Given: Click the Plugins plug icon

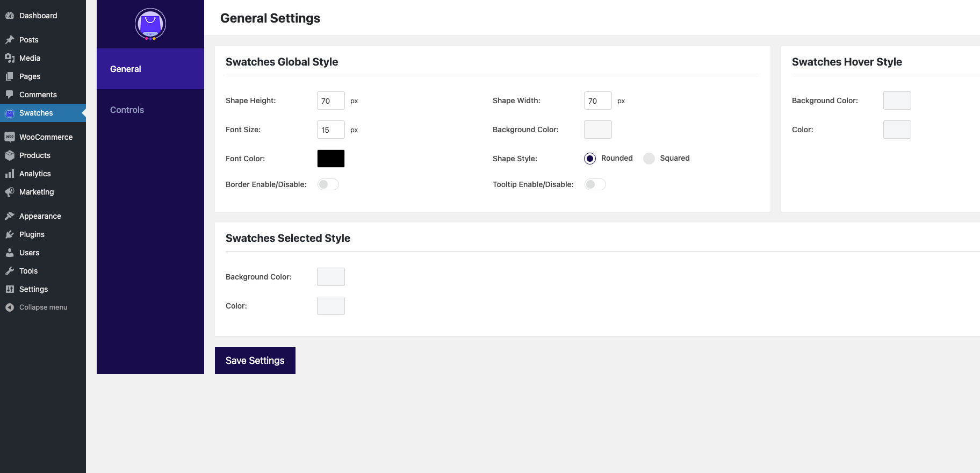Looking at the screenshot, I should click(x=10, y=234).
